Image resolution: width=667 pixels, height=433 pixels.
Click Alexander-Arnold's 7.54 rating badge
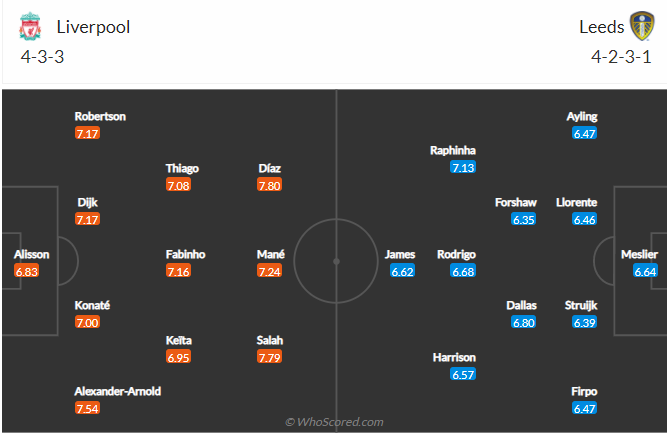click(x=87, y=408)
